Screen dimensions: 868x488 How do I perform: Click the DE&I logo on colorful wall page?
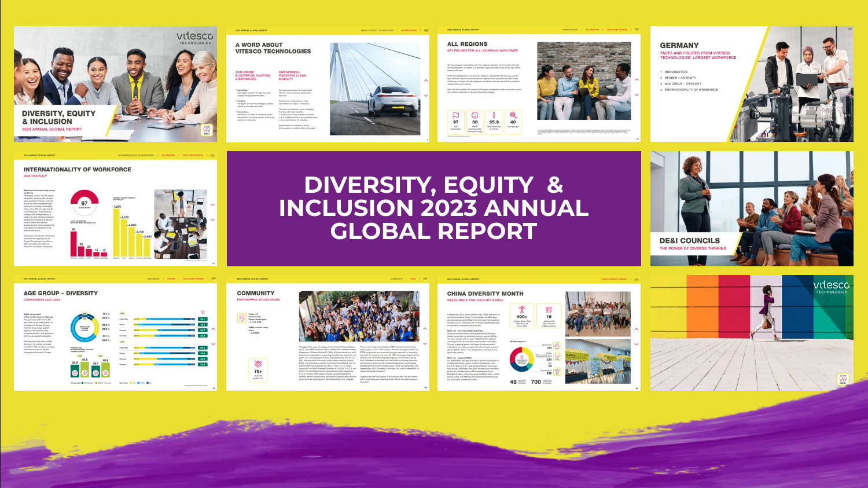coord(843,379)
